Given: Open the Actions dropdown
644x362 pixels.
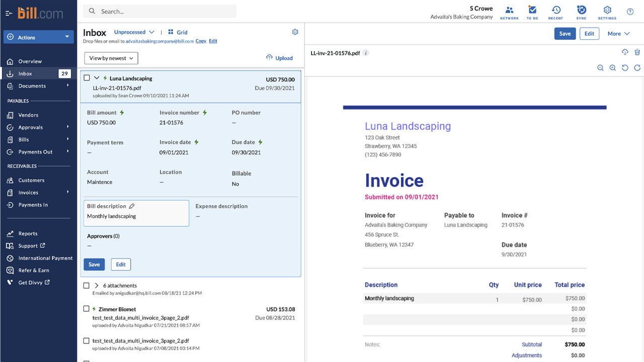Looking at the screenshot, I should pos(39,37).
